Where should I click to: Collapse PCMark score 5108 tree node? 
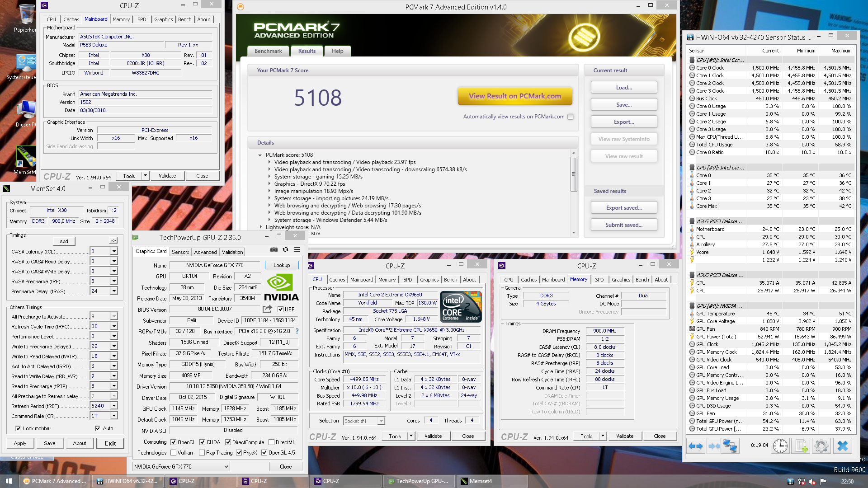[260, 155]
